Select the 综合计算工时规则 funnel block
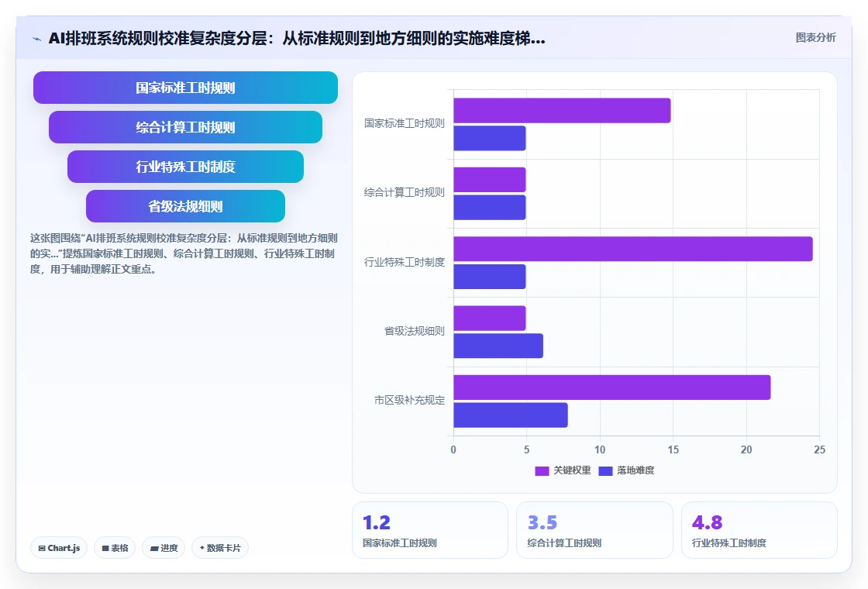This screenshot has height=589, width=868. [185, 127]
